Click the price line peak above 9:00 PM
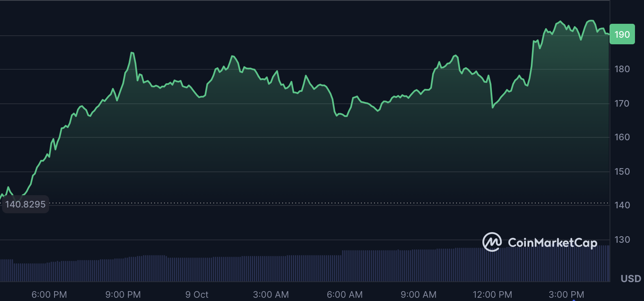This screenshot has width=644, height=301. click(x=132, y=53)
